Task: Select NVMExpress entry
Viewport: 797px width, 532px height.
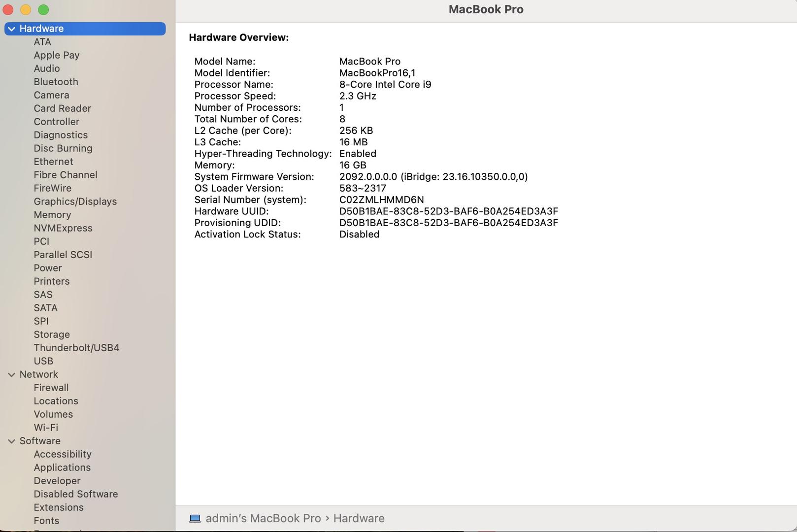Action: (63, 228)
